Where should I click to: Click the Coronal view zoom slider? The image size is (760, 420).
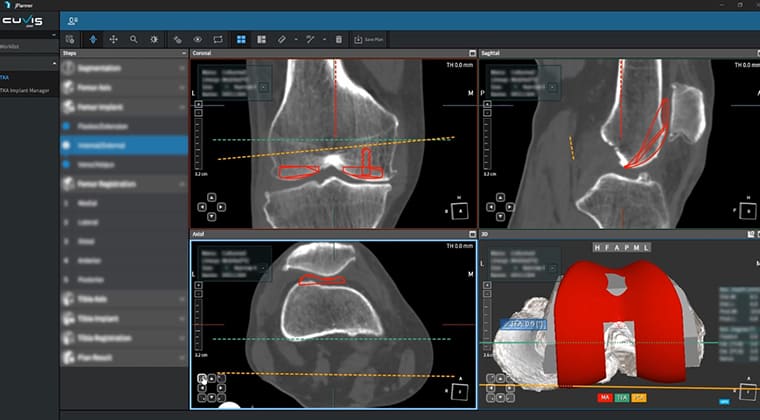[197, 140]
